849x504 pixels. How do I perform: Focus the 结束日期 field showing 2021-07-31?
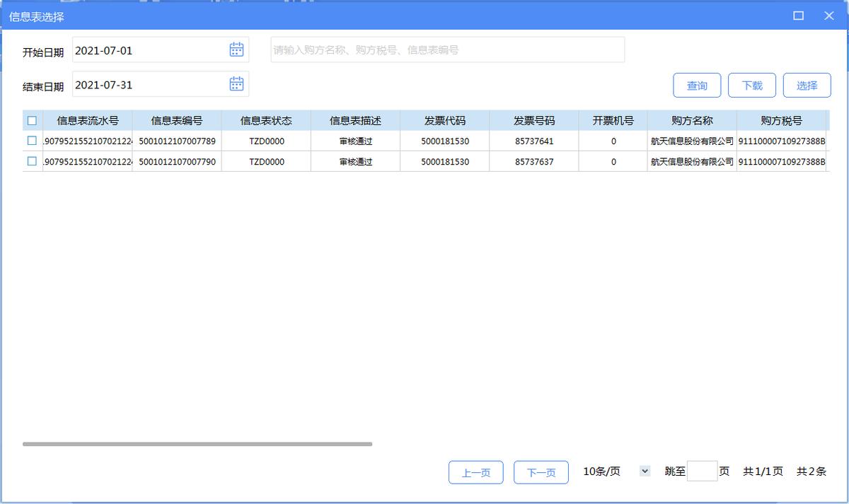click(161, 84)
